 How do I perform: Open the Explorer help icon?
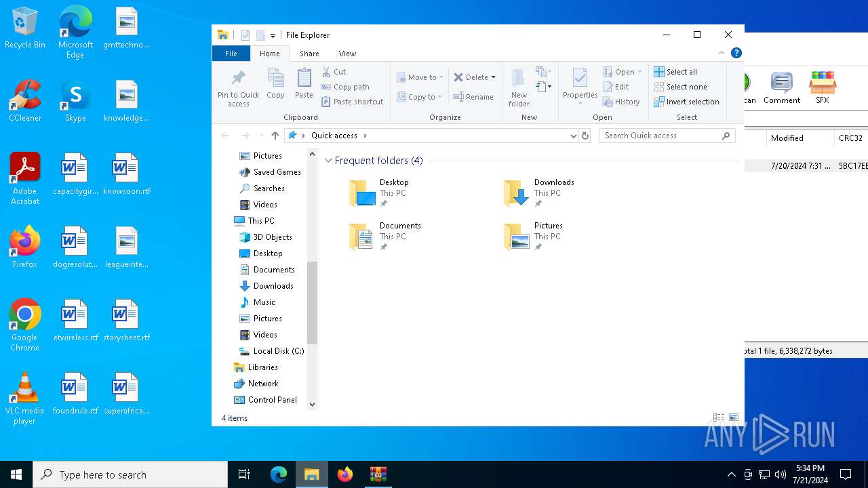(x=736, y=53)
